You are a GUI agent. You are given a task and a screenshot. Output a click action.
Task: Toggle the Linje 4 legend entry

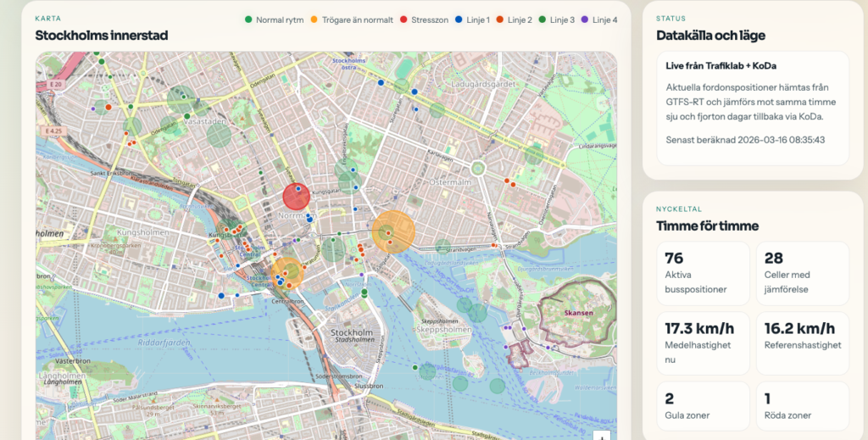click(600, 19)
